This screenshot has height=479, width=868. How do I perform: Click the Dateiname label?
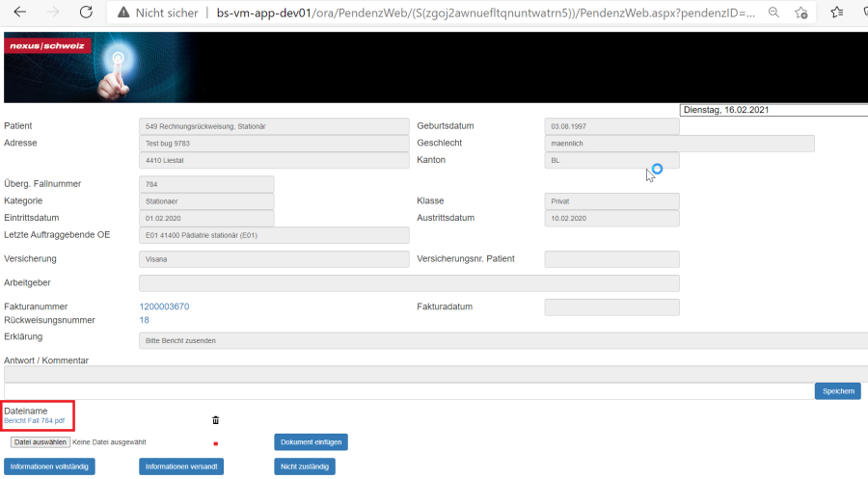click(25, 411)
